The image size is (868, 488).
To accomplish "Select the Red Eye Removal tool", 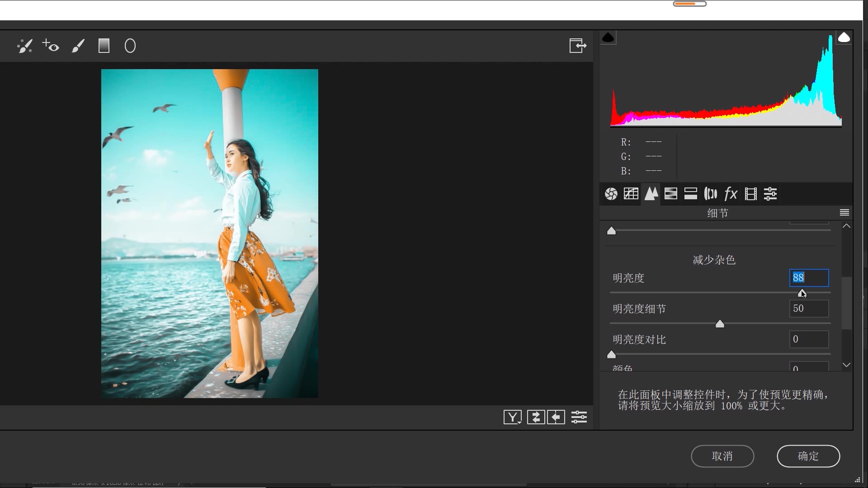I will [x=51, y=46].
